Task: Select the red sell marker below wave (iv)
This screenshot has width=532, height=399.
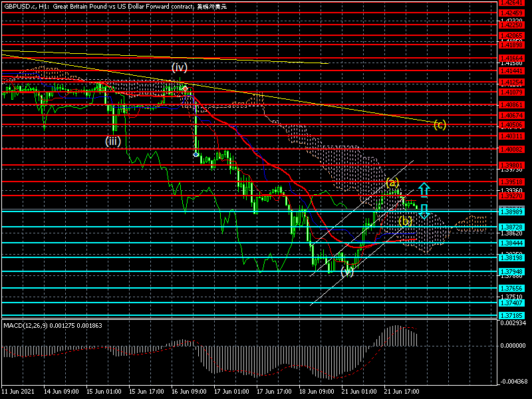Action: (x=186, y=89)
